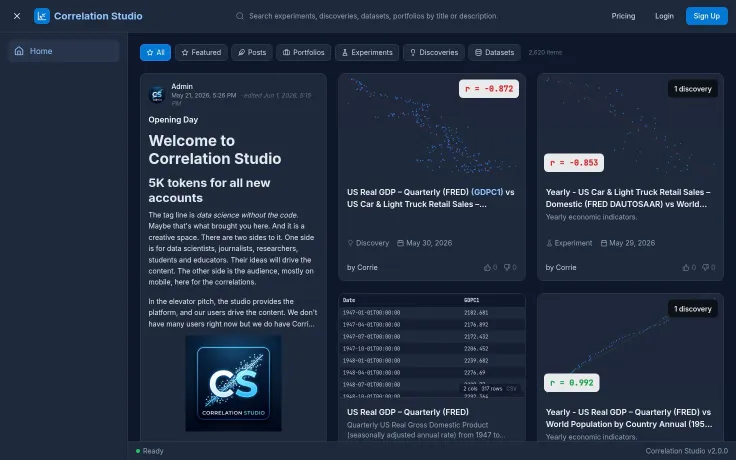Click the thumbs-down icon on the May 29 card

tap(705, 268)
